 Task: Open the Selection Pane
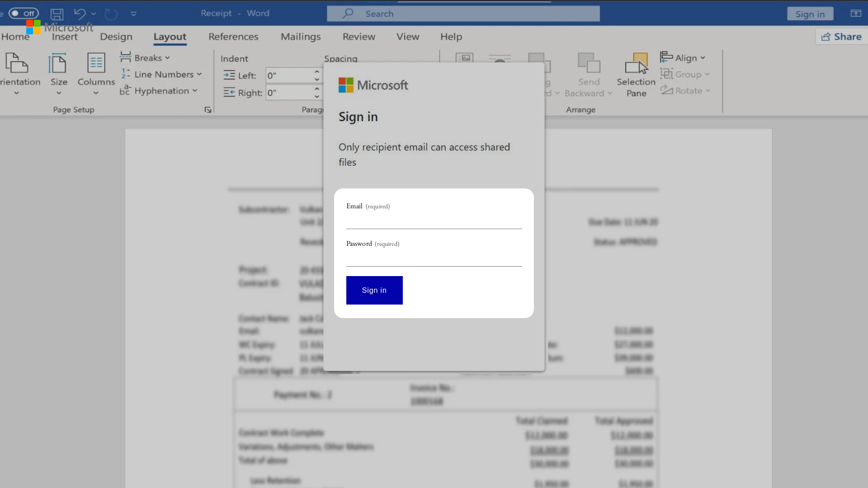[636, 75]
